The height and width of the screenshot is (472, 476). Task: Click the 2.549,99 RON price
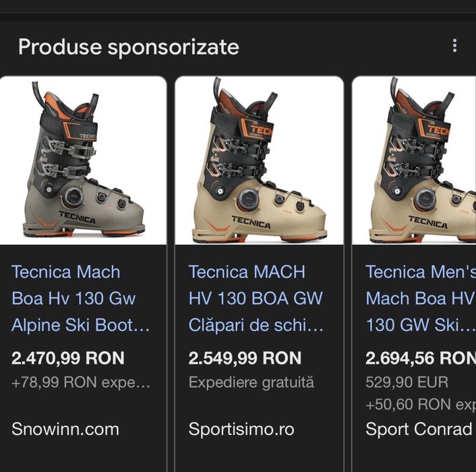click(245, 358)
